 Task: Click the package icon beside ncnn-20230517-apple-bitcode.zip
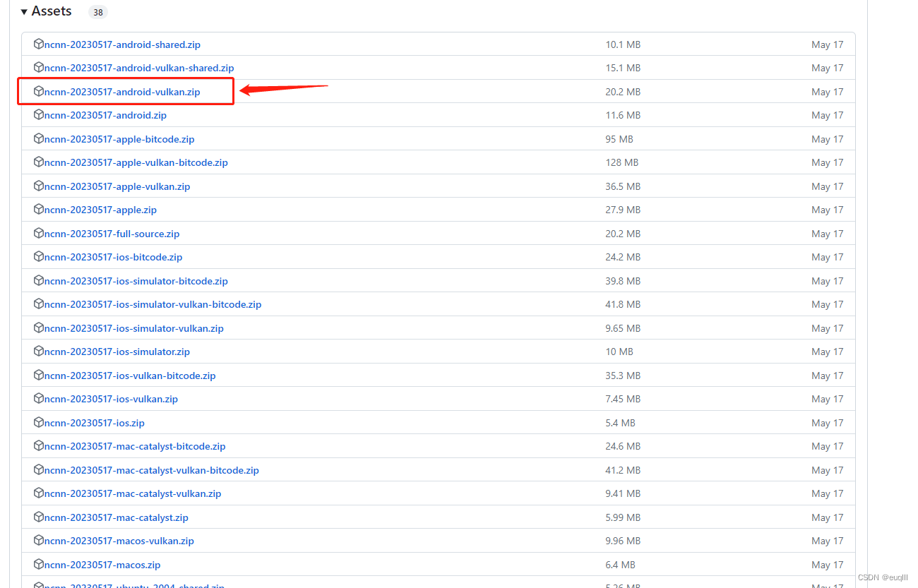(x=39, y=139)
